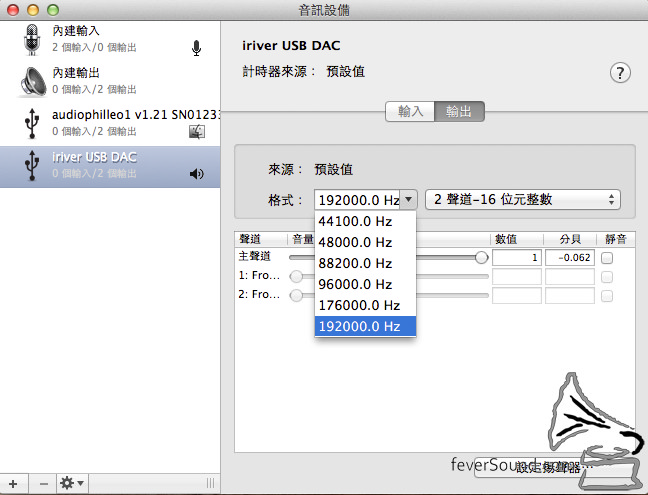Image resolution: width=648 pixels, height=495 pixels.
Task: Click the USB icon beside audiophilleo1
Action: [x=32, y=123]
